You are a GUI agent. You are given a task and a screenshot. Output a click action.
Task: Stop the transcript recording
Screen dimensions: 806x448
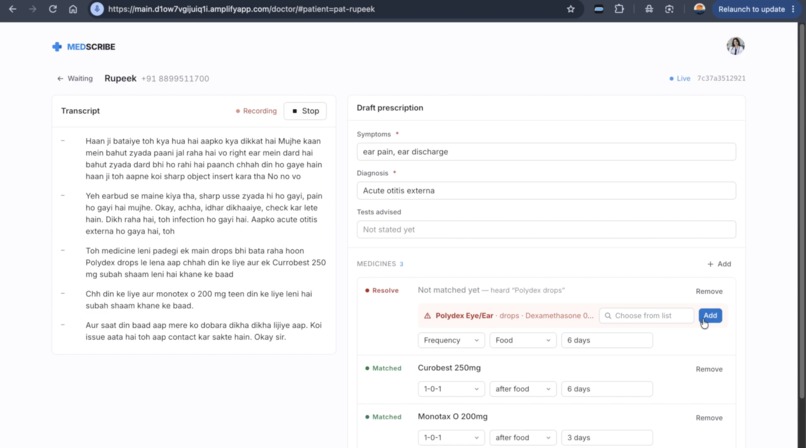[x=305, y=111]
